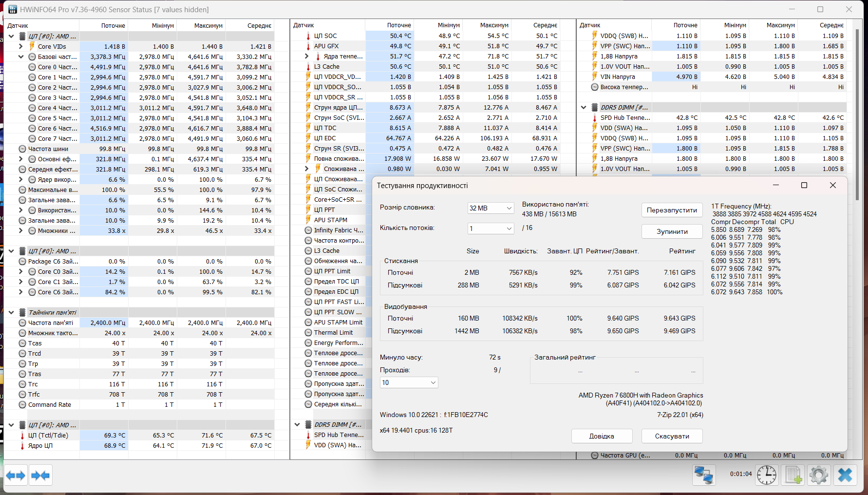Click the HWiNFO64 title bar app icon
The width and height of the screenshot is (868, 495).
pos(13,9)
